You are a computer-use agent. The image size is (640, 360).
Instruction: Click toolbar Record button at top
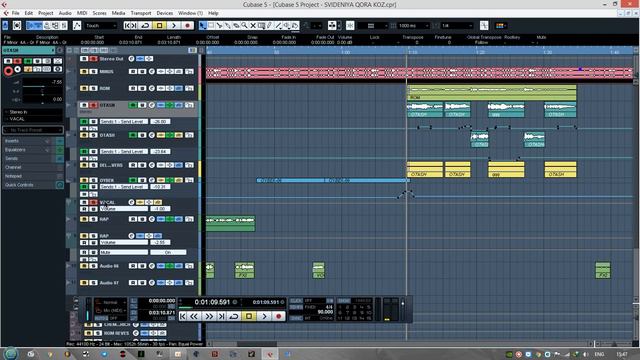(x=187, y=25)
